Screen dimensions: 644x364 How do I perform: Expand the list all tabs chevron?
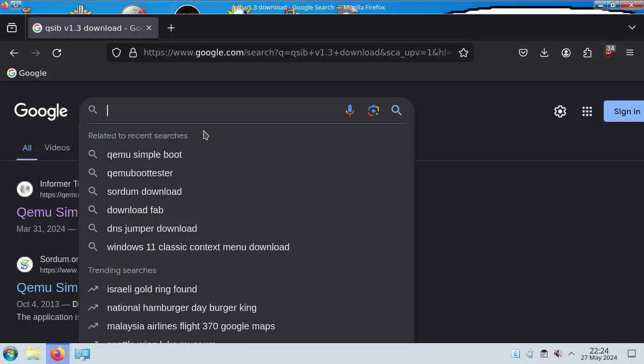(x=632, y=27)
